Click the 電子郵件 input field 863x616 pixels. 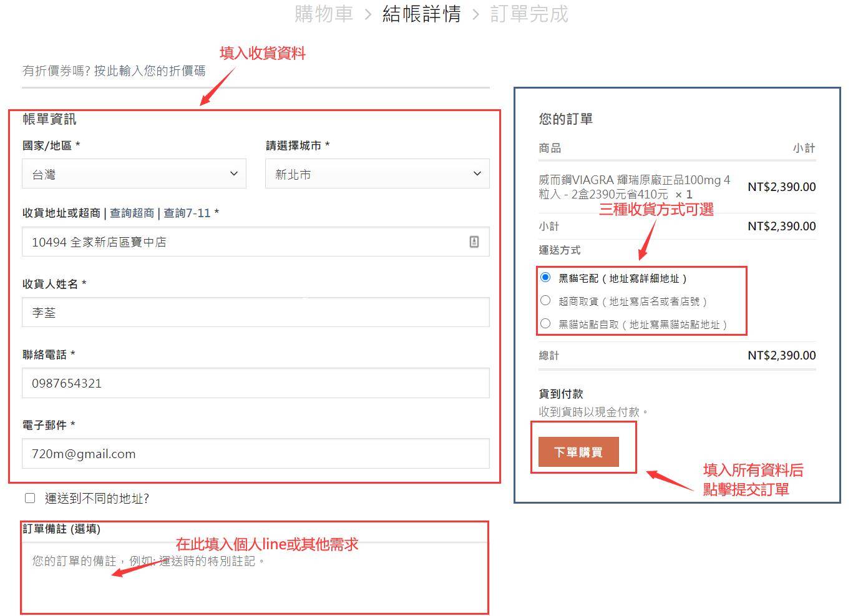pos(256,454)
